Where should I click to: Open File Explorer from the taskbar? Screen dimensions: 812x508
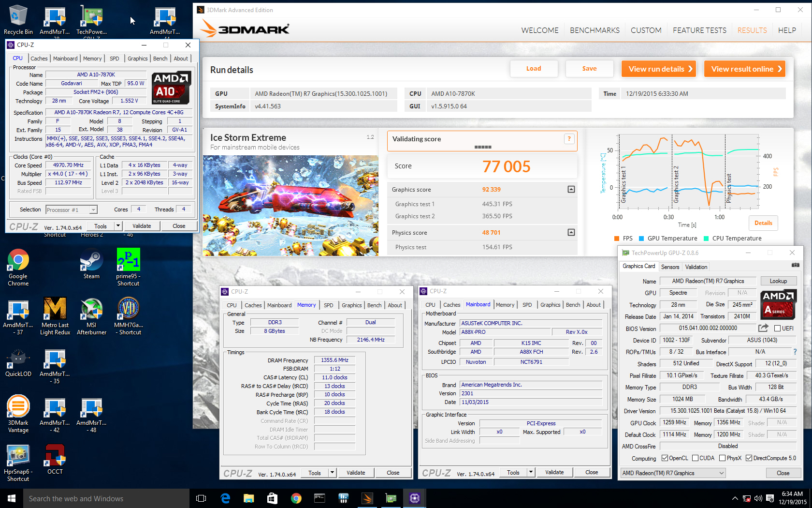point(248,498)
